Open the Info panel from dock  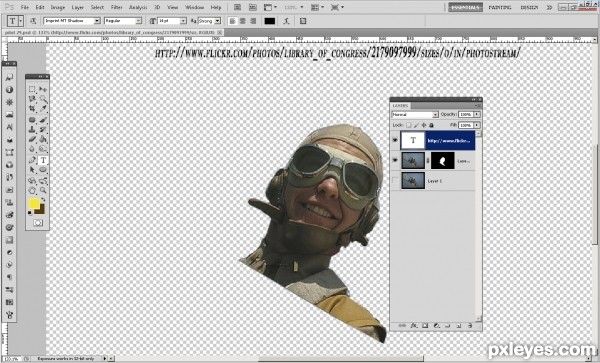pos(9,90)
